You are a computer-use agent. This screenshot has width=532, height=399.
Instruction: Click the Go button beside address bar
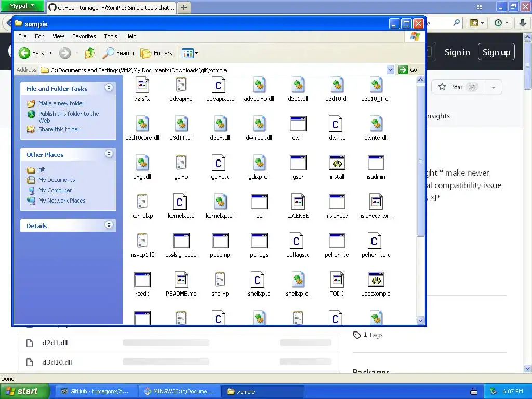(408, 70)
